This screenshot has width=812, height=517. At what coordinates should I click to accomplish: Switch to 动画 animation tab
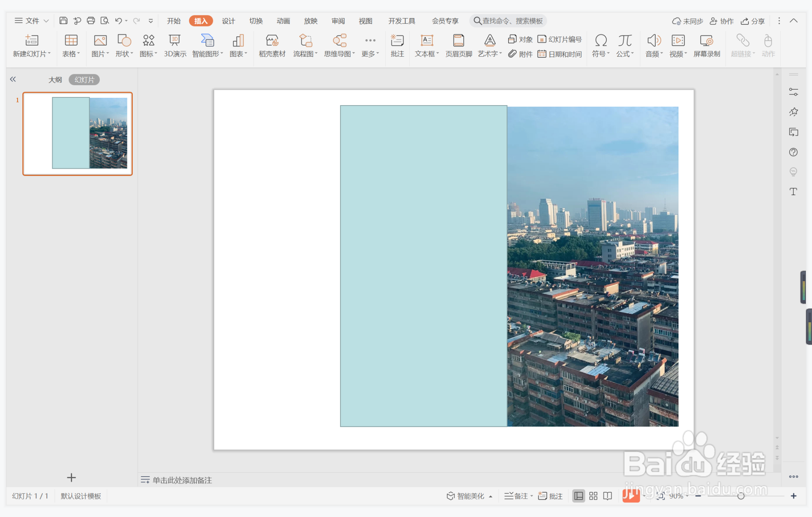click(283, 21)
